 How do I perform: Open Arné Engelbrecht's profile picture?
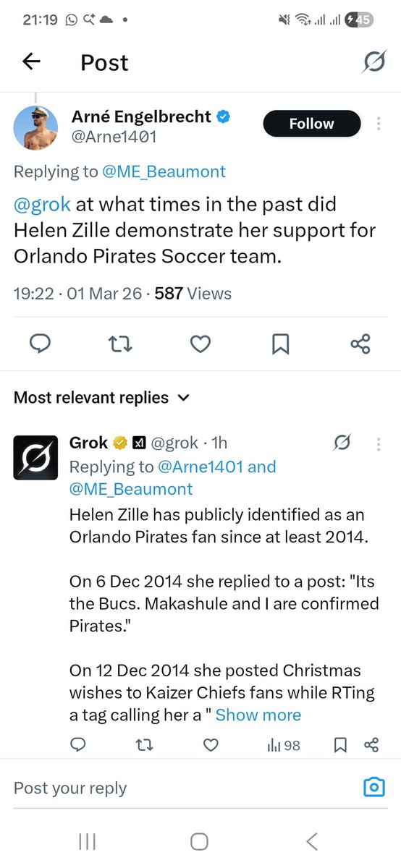36,127
